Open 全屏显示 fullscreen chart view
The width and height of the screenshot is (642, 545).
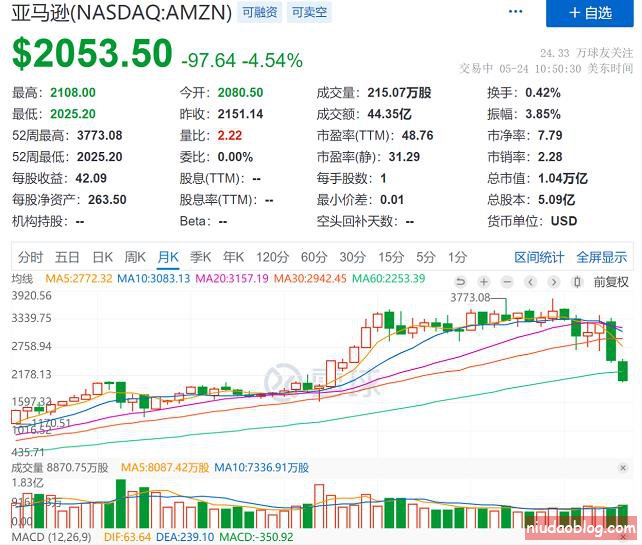click(x=601, y=257)
